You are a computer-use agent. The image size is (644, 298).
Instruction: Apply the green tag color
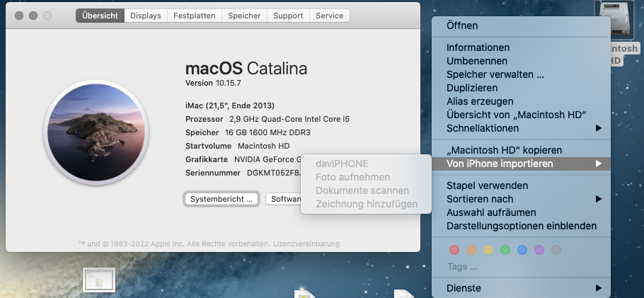point(505,250)
